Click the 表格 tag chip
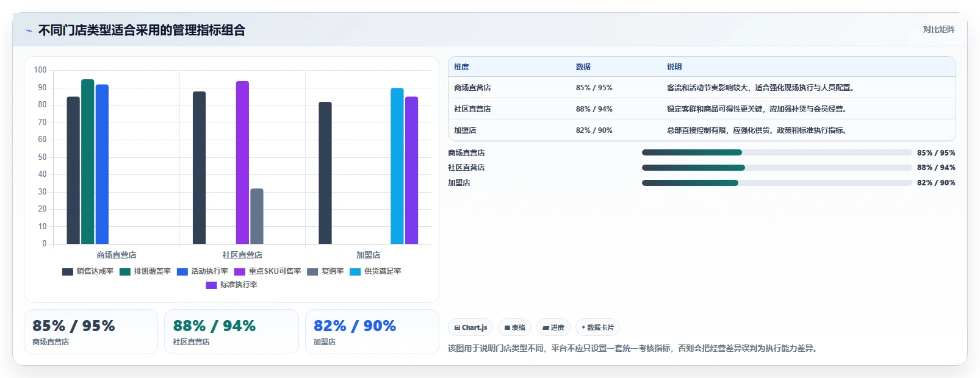 click(514, 327)
